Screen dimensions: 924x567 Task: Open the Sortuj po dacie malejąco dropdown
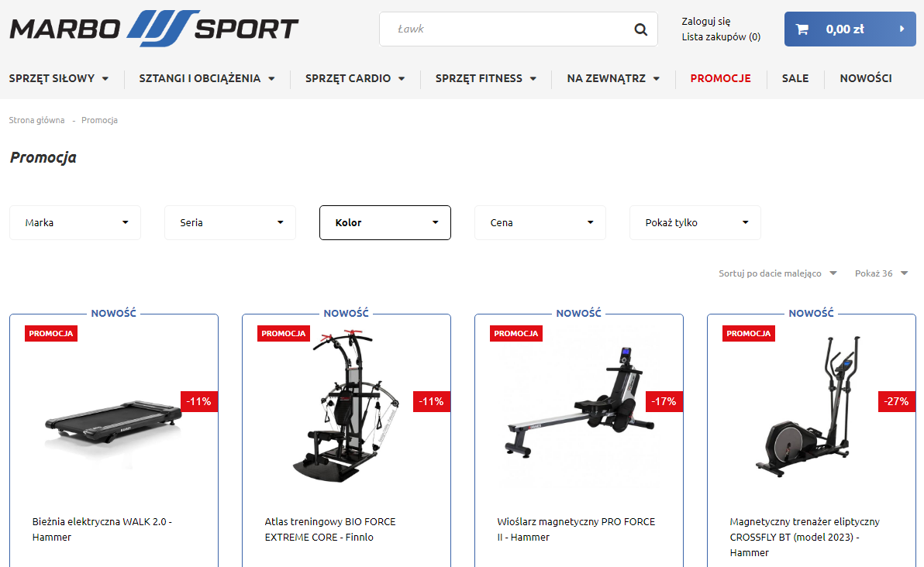pos(777,273)
